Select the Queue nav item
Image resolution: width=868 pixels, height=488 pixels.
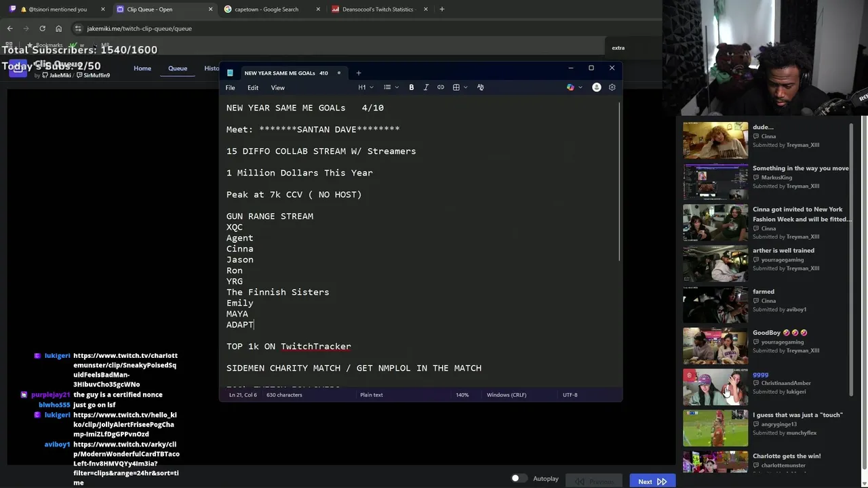click(x=178, y=68)
